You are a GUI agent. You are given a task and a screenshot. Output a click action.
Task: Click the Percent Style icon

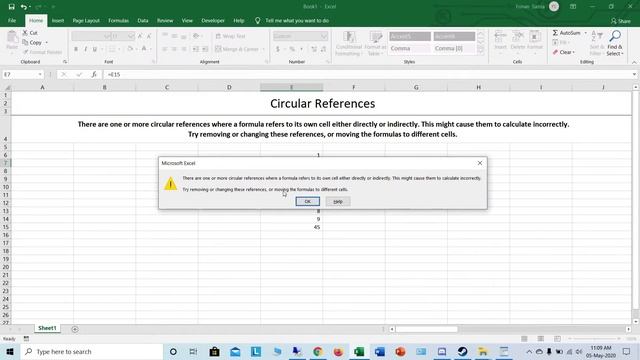point(292,49)
